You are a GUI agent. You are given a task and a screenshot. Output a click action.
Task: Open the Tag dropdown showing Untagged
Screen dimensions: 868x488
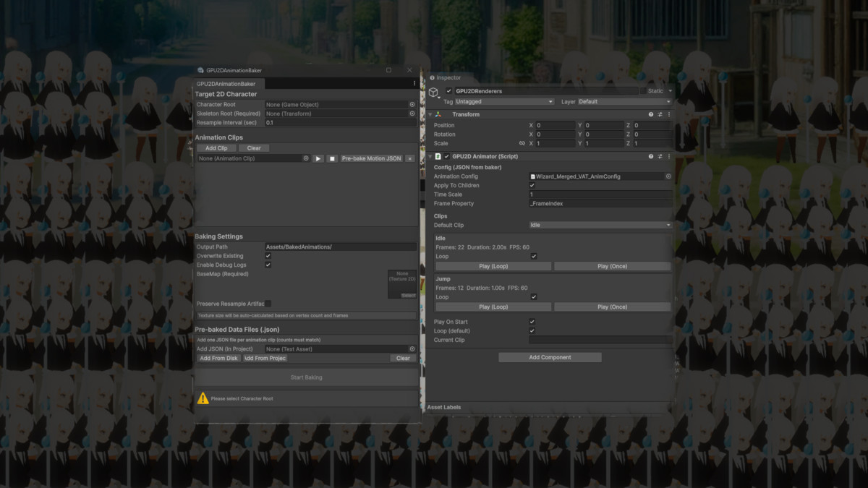[505, 102]
